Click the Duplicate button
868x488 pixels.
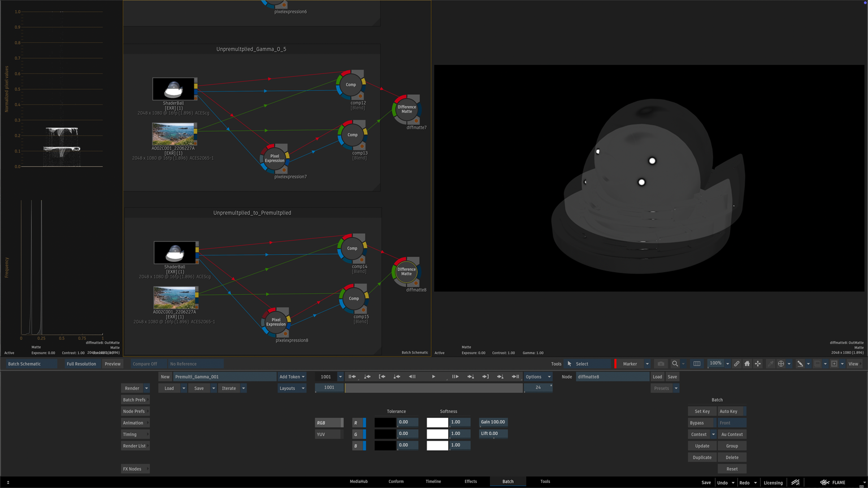(x=702, y=457)
